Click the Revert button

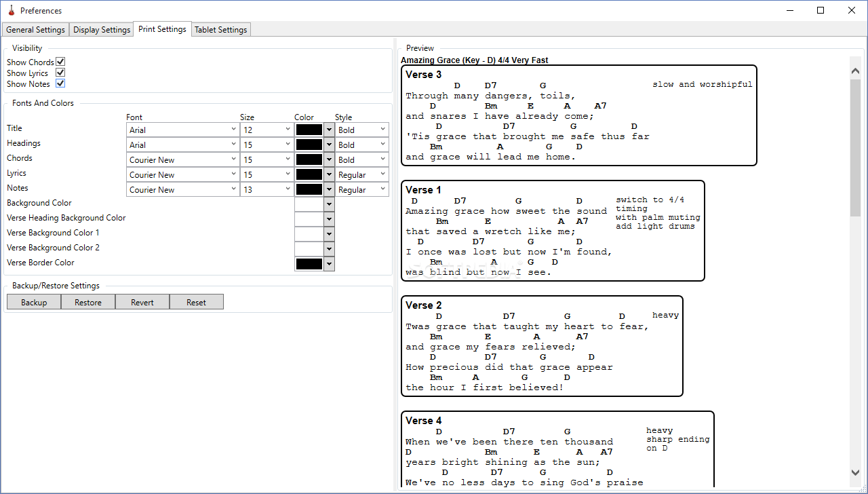point(142,302)
